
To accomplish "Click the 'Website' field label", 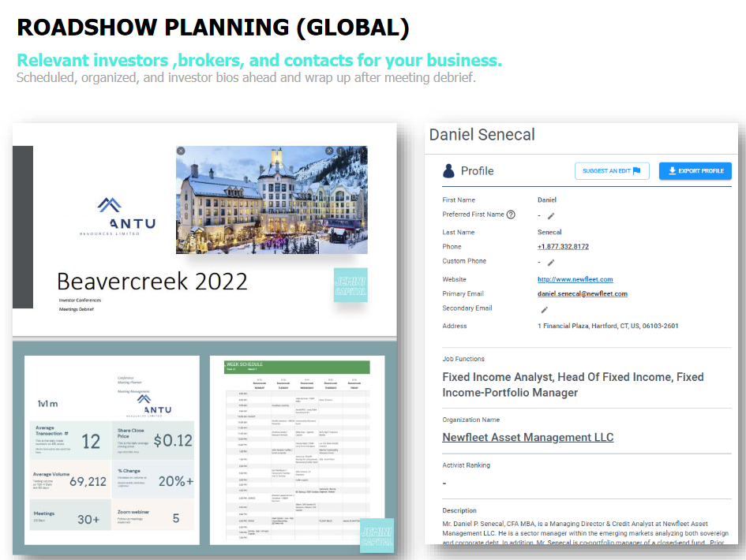I will tap(455, 279).
